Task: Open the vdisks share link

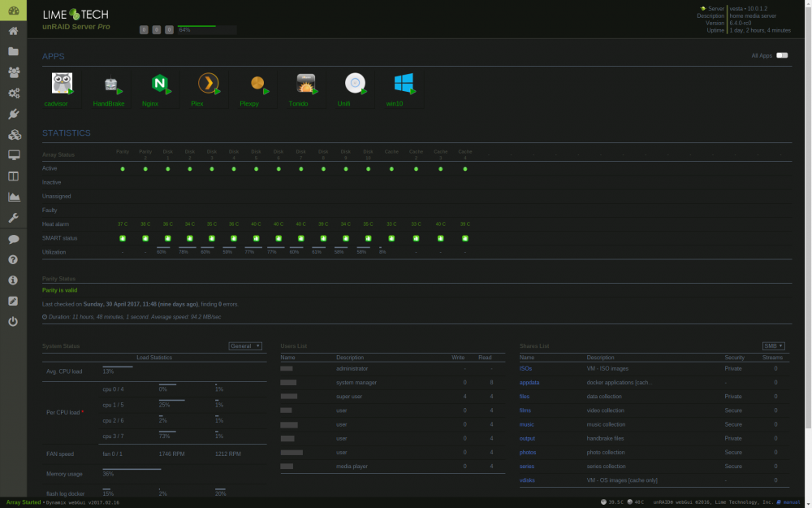Action: 527,480
